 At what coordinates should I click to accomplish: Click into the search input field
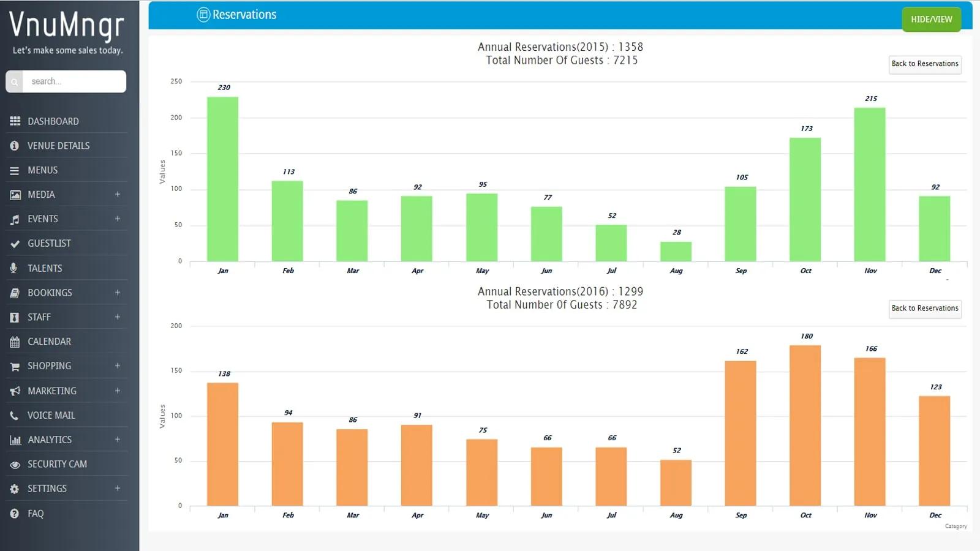click(74, 81)
